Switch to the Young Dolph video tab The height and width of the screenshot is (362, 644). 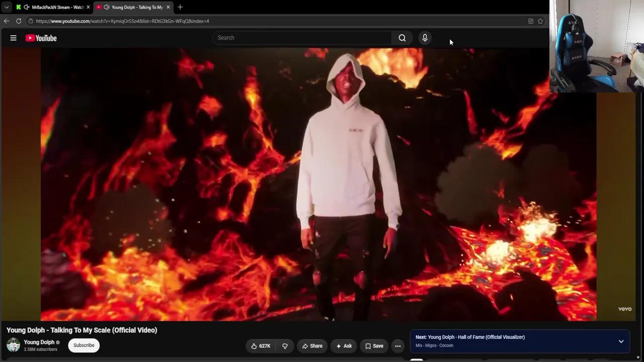click(133, 7)
